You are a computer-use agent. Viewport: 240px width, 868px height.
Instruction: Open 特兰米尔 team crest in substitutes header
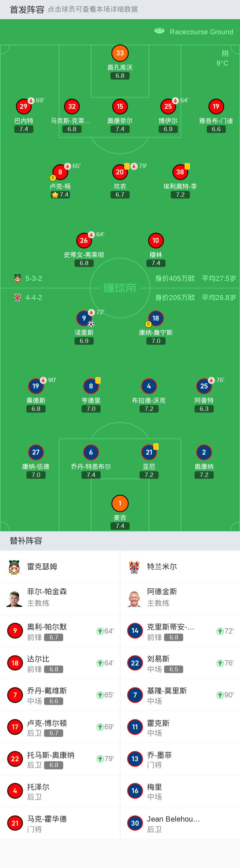pos(134,567)
